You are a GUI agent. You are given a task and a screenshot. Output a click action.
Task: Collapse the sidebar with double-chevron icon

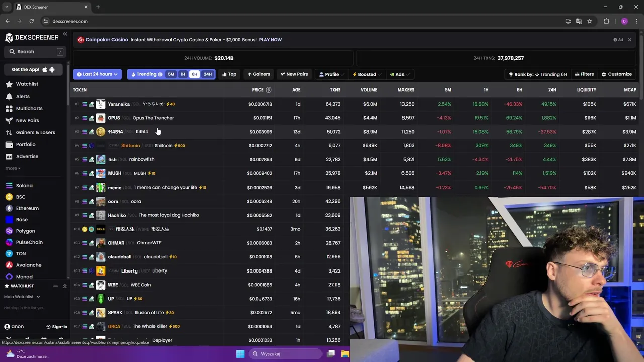[x=65, y=34]
